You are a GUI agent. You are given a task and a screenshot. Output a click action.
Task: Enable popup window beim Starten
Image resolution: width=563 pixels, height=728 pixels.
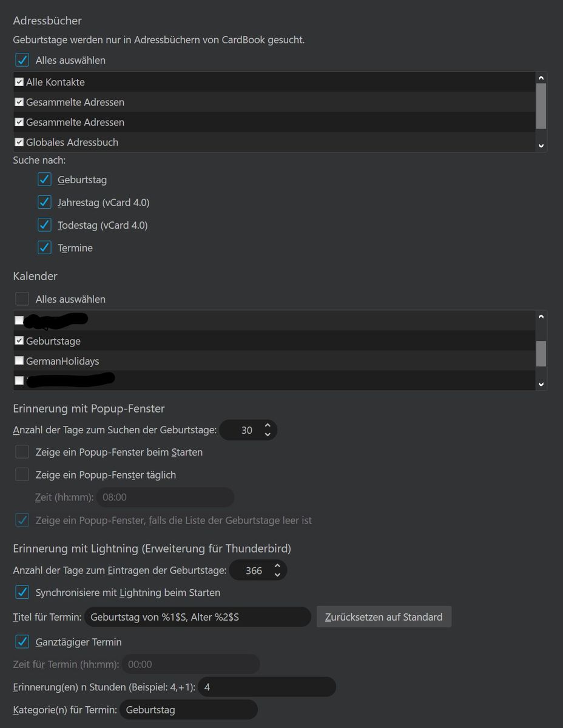(22, 452)
